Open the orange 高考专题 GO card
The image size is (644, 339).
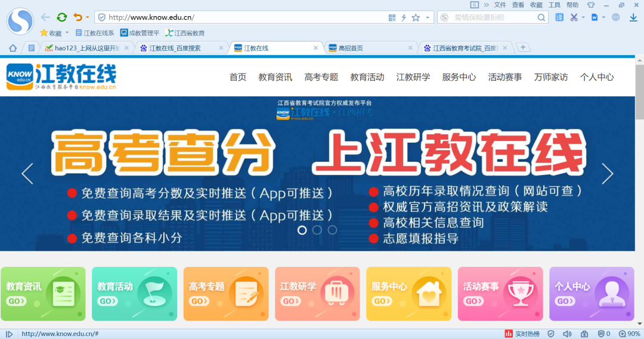pyautogui.click(x=226, y=294)
